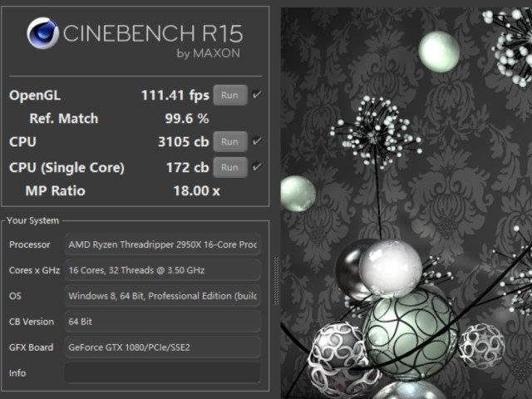Click the single core score 172 cb
This screenshot has width=532, height=399.
(187, 167)
